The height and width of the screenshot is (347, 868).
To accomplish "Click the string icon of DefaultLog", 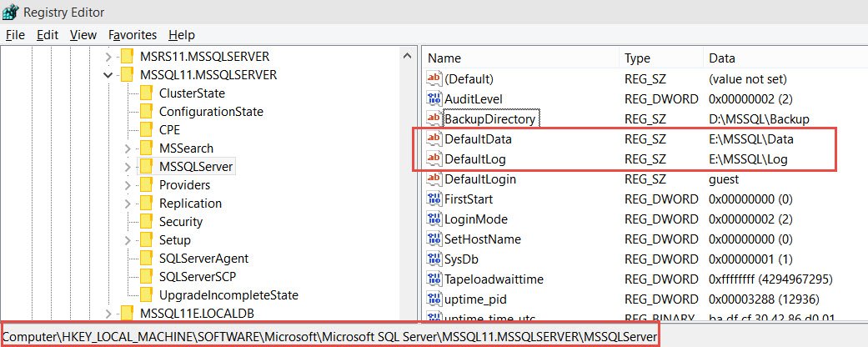I will click(x=434, y=158).
